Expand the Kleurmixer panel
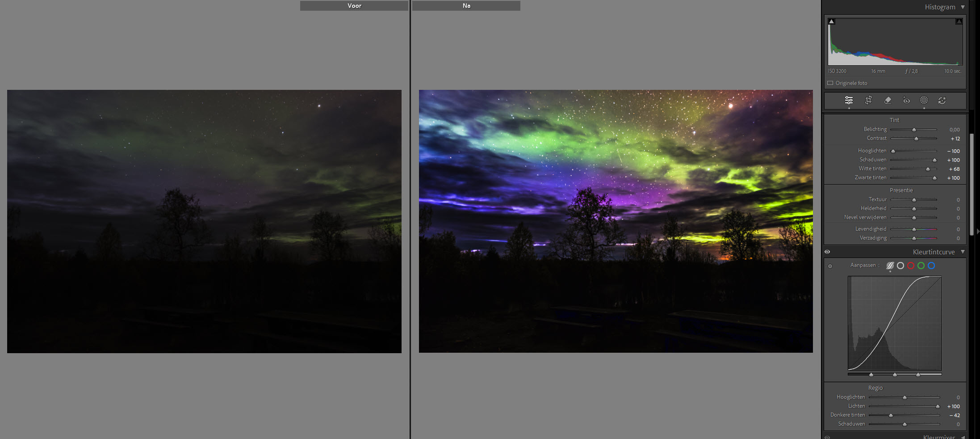The width and height of the screenshot is (980, 439). click(x=963, y=437)
